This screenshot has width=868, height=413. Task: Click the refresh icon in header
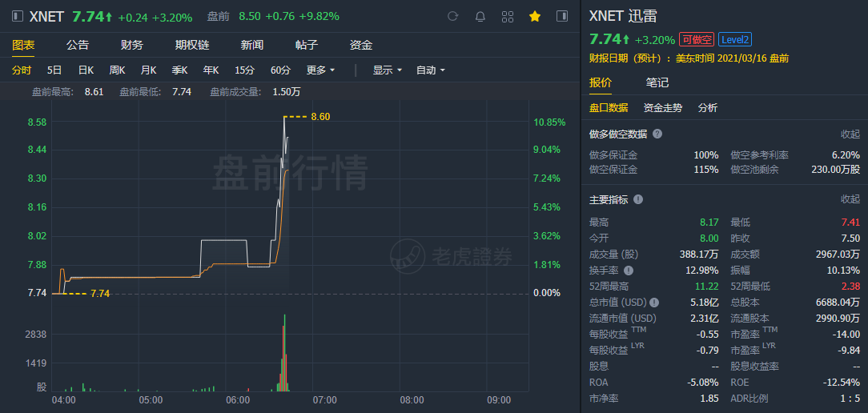click(452, 16)
